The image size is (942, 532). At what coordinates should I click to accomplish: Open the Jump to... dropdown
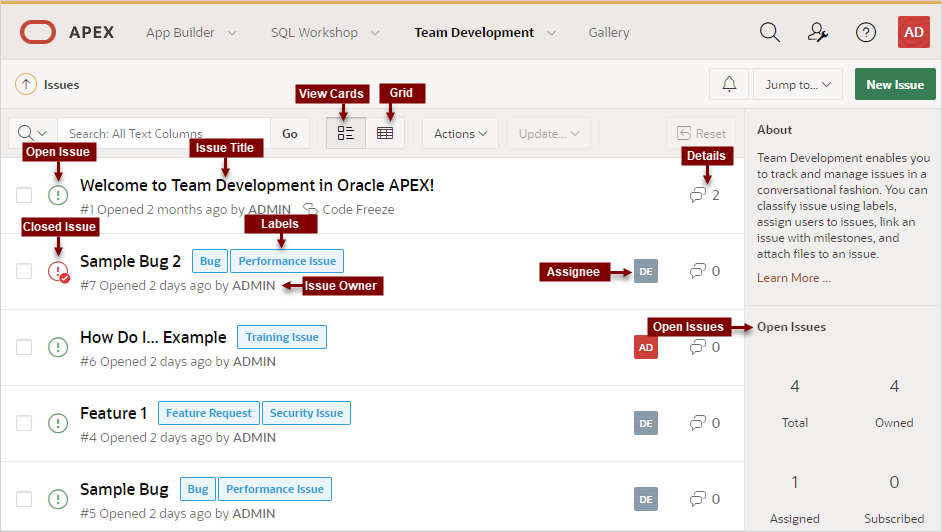(798, 84)
